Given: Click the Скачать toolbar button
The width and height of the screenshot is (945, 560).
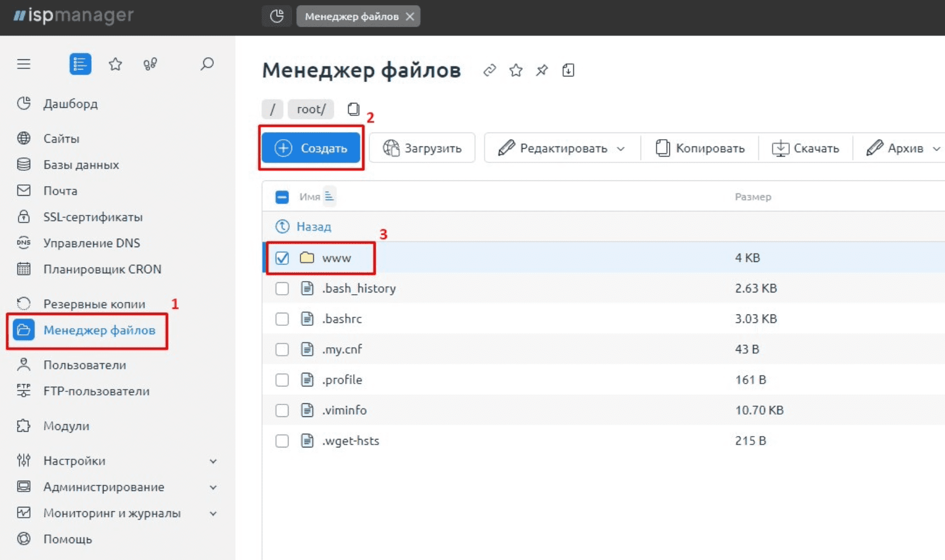Looking at the screenshot, I should [x=805, y=148].
